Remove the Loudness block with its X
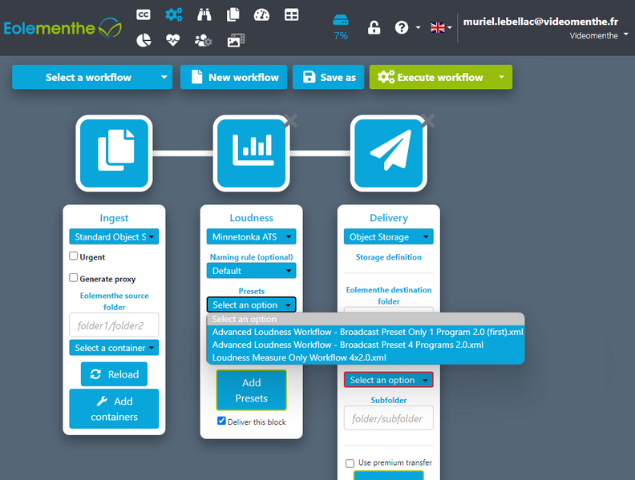 pos(291,120)
